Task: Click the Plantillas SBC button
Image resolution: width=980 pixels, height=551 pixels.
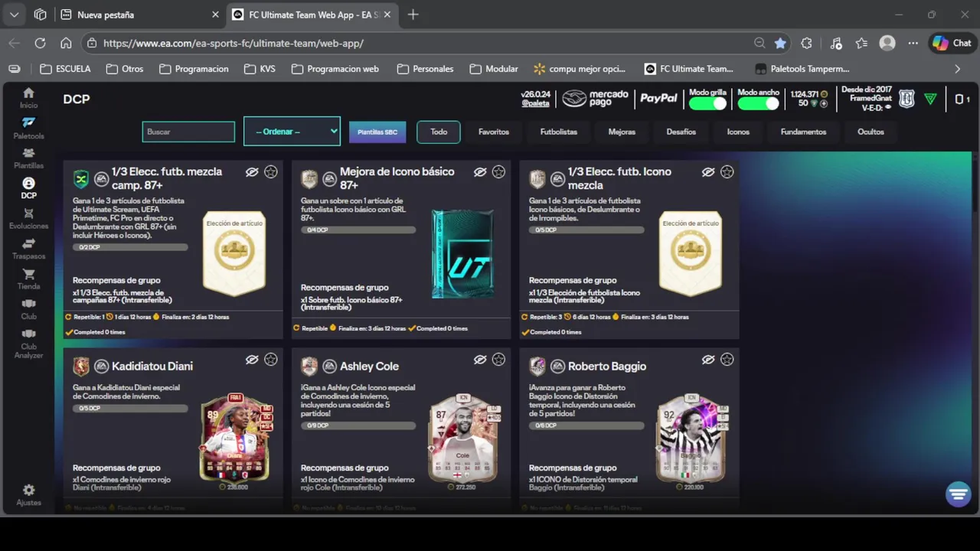Action: pyautogui.click(x=377, y=132)
